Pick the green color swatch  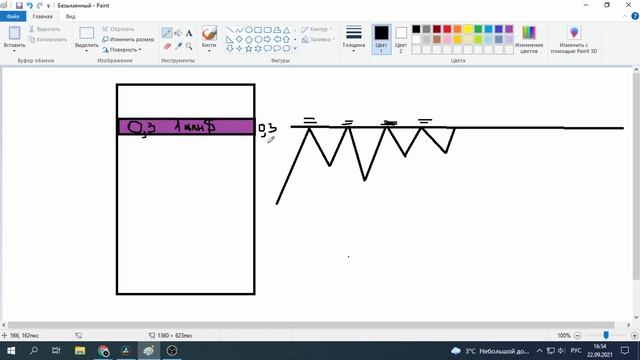pyautogui.click(x=478, y=29)
